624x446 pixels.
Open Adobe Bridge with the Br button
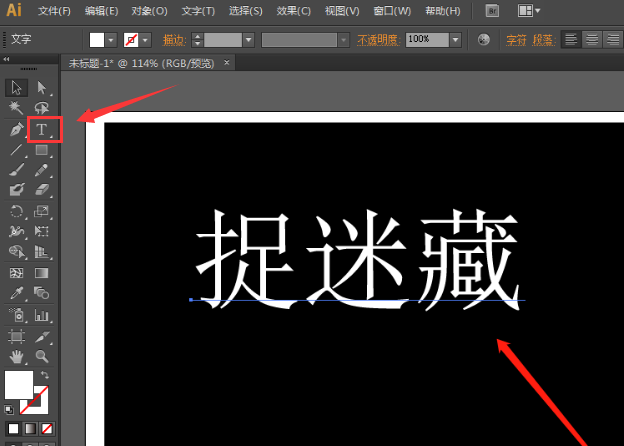coord(492,11)
